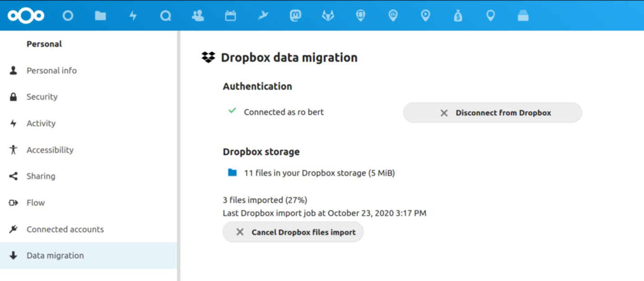Open the Talk chat app

tap(165, 16)
